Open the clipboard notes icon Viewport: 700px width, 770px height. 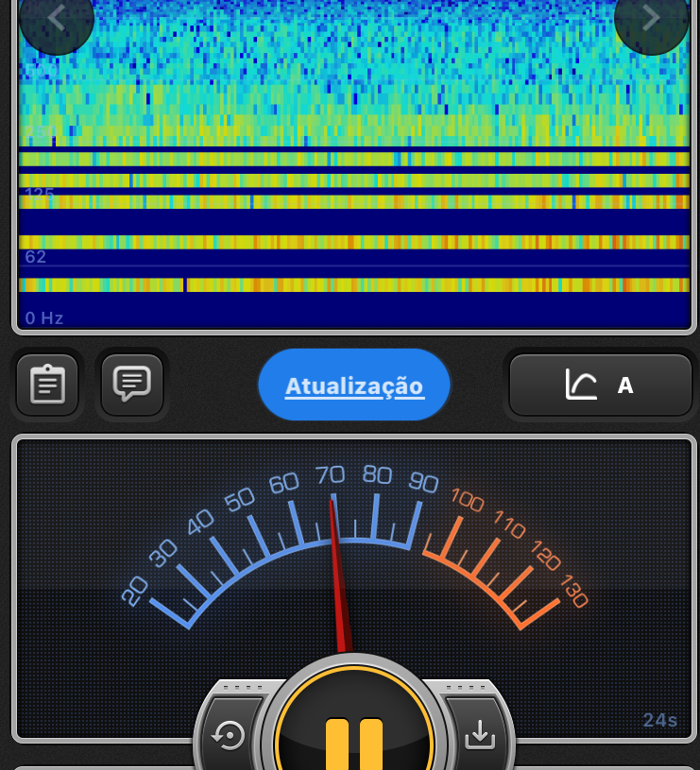(x=47, y=385)
